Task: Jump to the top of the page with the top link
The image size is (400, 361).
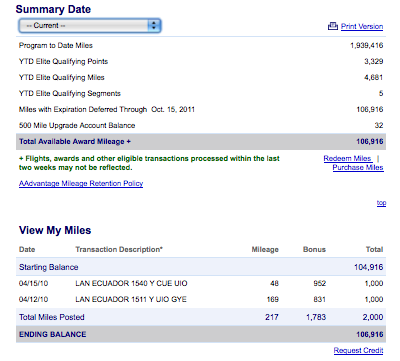Action: (381, 203)
